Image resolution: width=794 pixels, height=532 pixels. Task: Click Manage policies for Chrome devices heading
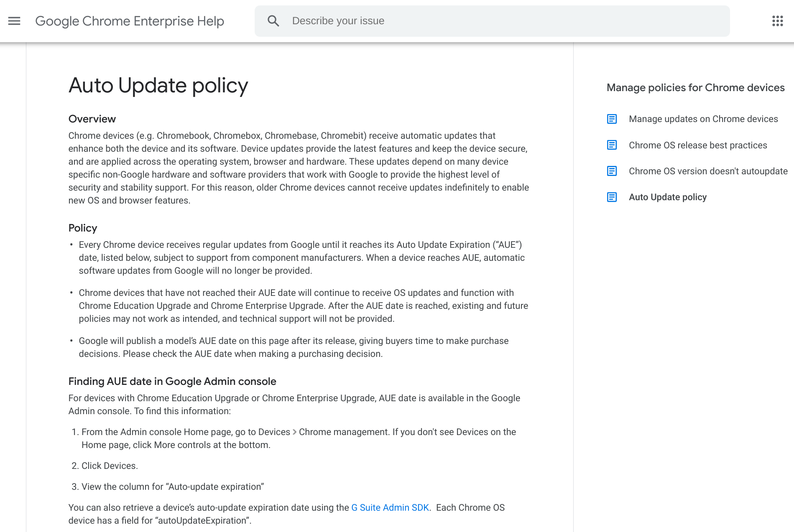(x=695, y=88)
